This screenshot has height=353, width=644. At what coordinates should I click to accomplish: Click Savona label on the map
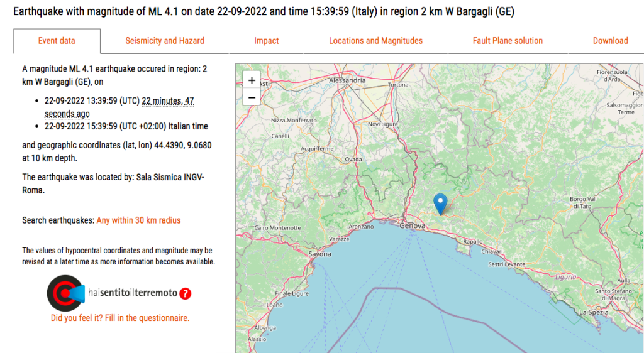point(319,254)
